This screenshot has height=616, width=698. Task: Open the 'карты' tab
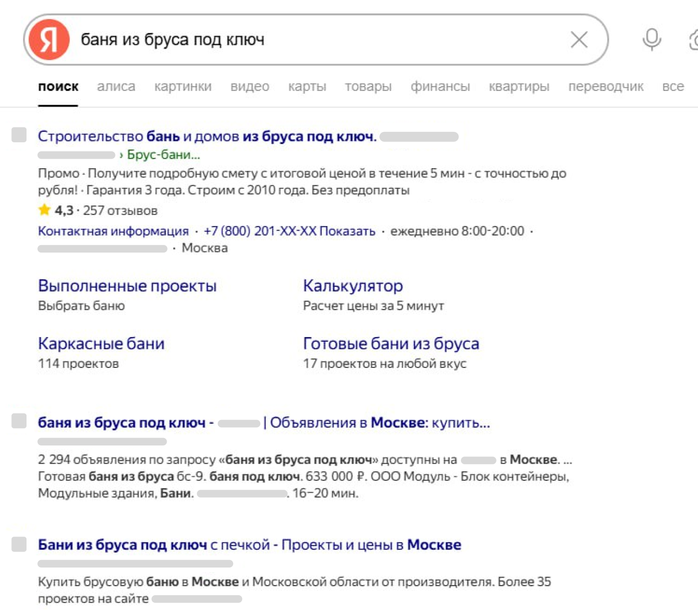[307, 86]
